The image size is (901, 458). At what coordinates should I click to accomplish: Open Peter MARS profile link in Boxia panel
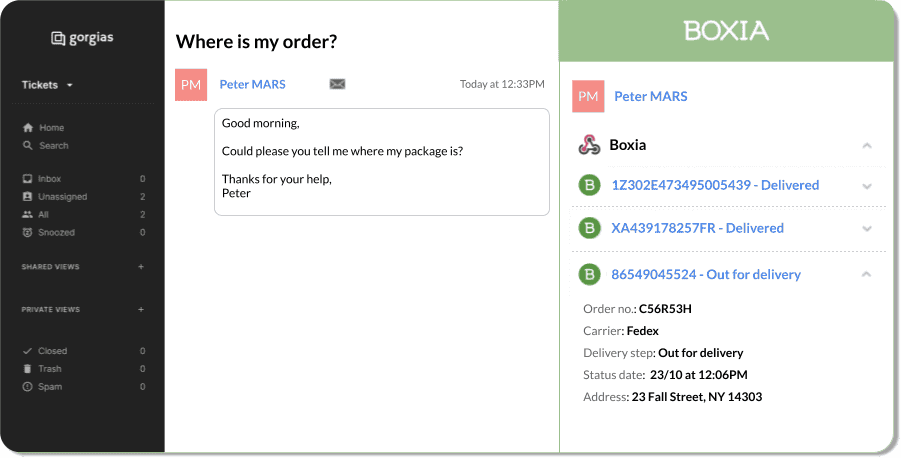coord(650,97)
